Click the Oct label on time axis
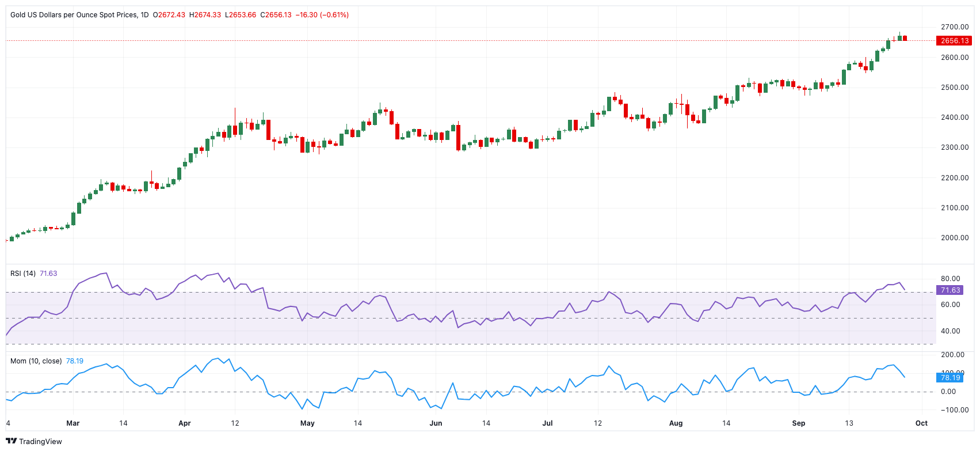Image resolution: width=980 pixels, height=451 pixels. [921, 423]
